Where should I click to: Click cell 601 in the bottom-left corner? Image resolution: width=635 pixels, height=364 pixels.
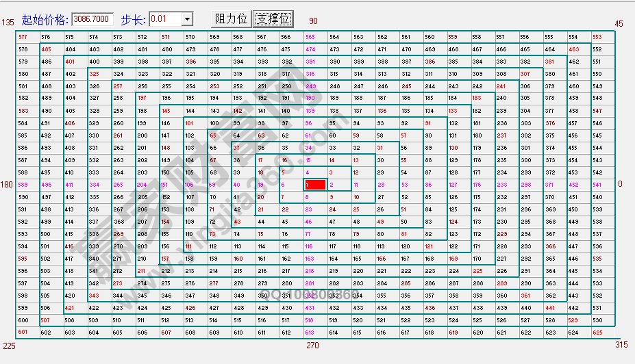point(23,333)
